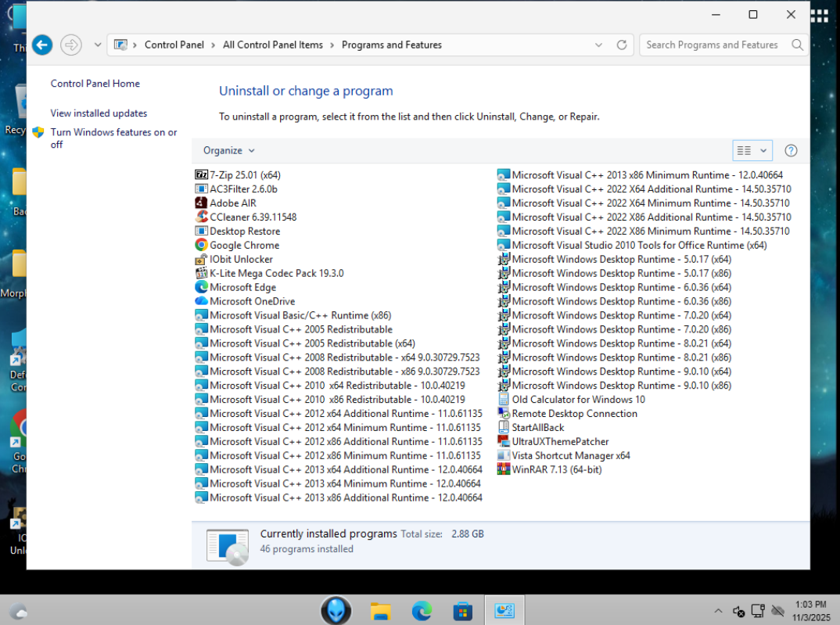This screenshot has width=840, height=625.
Task: Select Microsoft Visual Basic/C++ Runtime (x86)
Action: point(293,315)
